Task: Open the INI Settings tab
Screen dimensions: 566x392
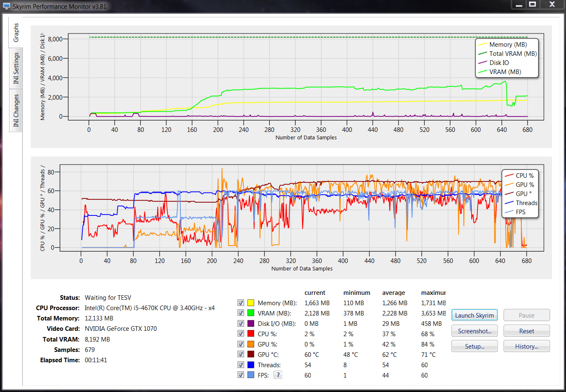Action: [16, 68]
